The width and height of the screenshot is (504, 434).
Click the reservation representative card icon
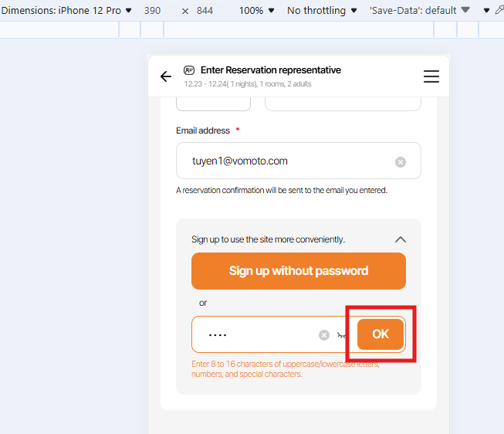point(189,70)
